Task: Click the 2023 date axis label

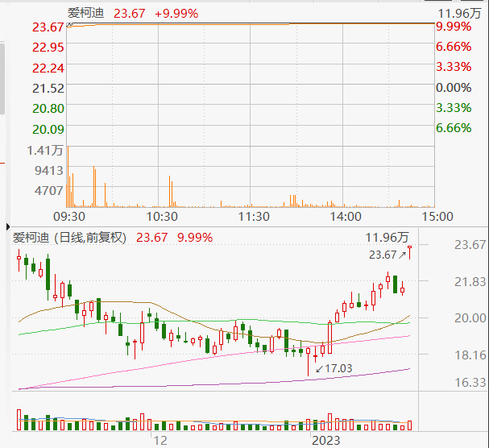Action: tap(326, 441)
